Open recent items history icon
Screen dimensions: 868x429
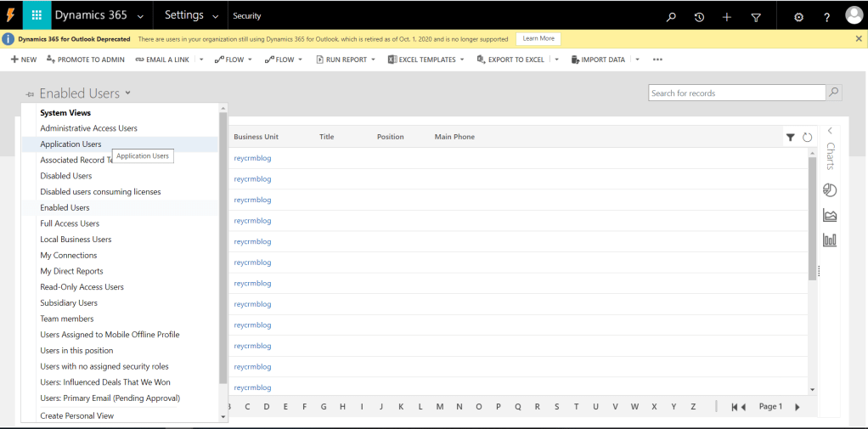coord(699,17)
